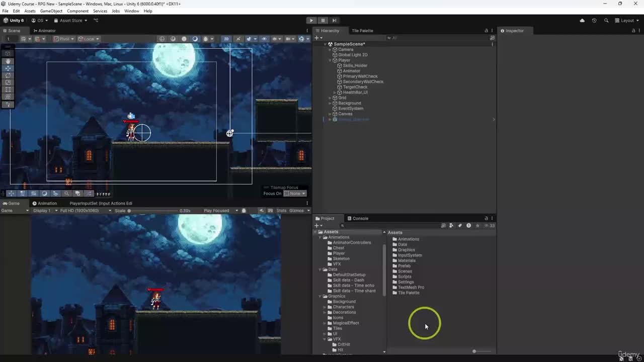644x362 pixels.
Task: Open the PlayerInputSet Input Actions tab
Action: pyautogui.click(x=101, y=203)
